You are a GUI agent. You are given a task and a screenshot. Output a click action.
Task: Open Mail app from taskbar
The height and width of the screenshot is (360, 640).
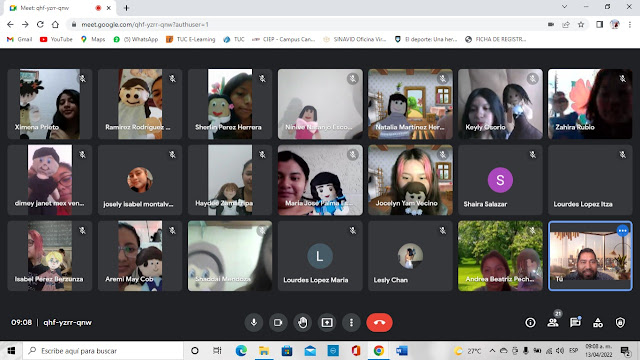coord(310,351)
